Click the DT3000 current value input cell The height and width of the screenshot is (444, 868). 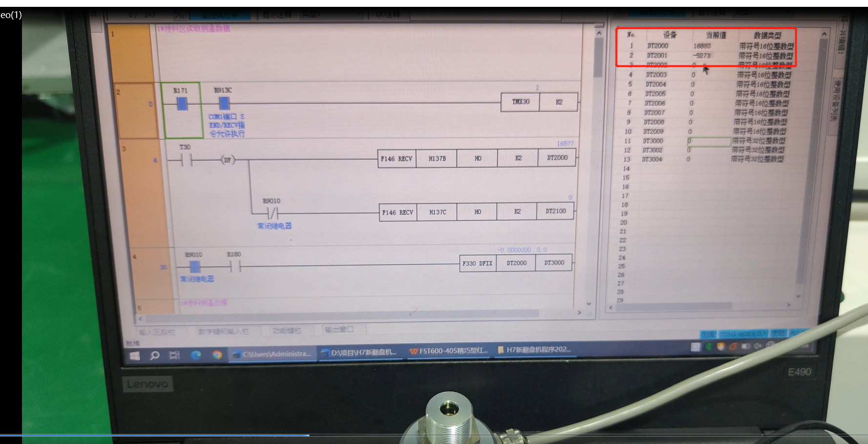[709, 141]
